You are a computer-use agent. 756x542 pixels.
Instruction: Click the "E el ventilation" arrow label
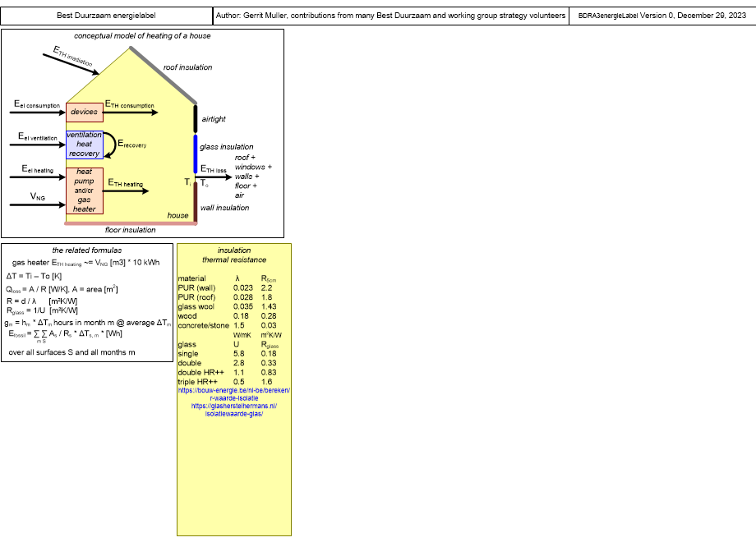38,137
